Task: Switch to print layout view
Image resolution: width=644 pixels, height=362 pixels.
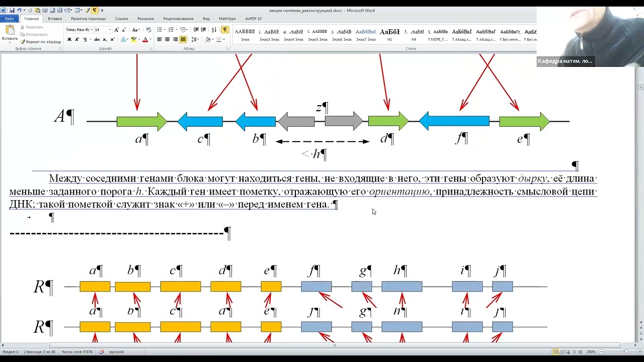Action: point(555,352)
